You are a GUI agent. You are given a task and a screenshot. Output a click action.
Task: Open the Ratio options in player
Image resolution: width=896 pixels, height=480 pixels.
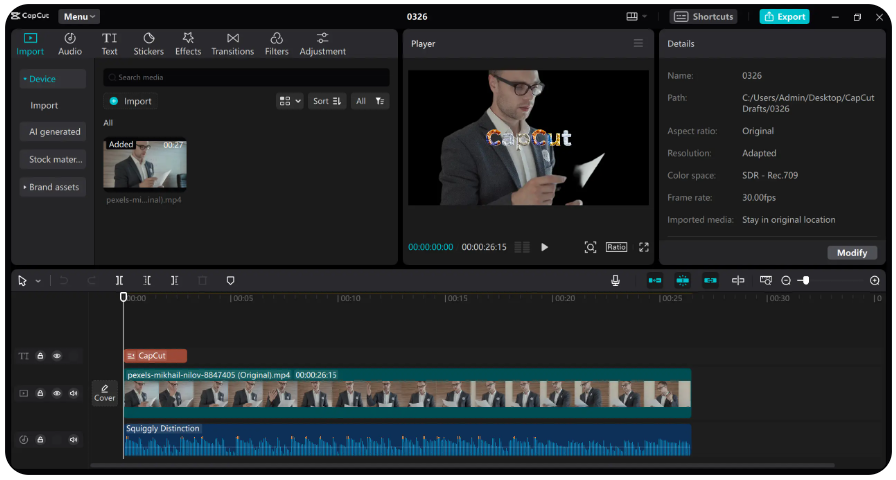pyautogui.click(x=617, y=247)
